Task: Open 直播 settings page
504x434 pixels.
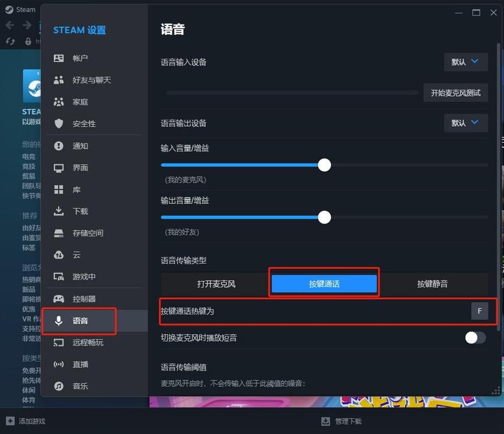Action: [x=94, y=364]
